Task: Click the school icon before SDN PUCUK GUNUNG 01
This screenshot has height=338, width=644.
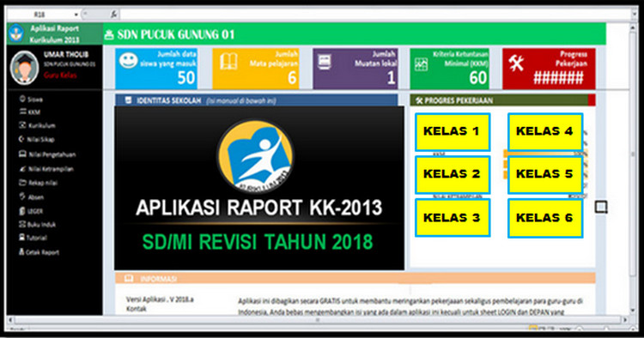Action: [x=109, y=35]
